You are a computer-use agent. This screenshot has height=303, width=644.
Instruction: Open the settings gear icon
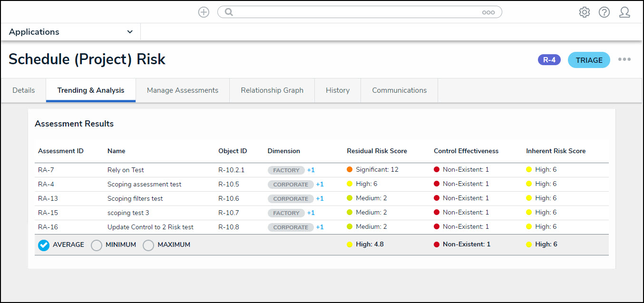point(584,12)
